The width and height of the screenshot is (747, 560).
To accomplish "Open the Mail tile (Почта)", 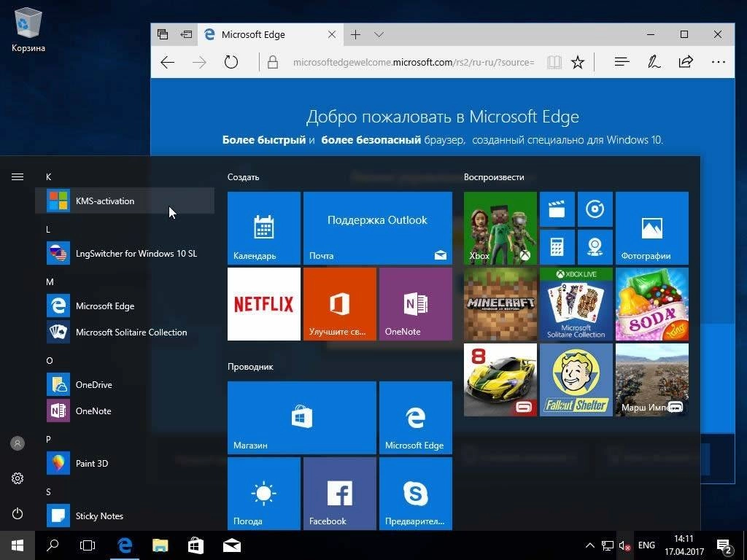I will 378,228.
